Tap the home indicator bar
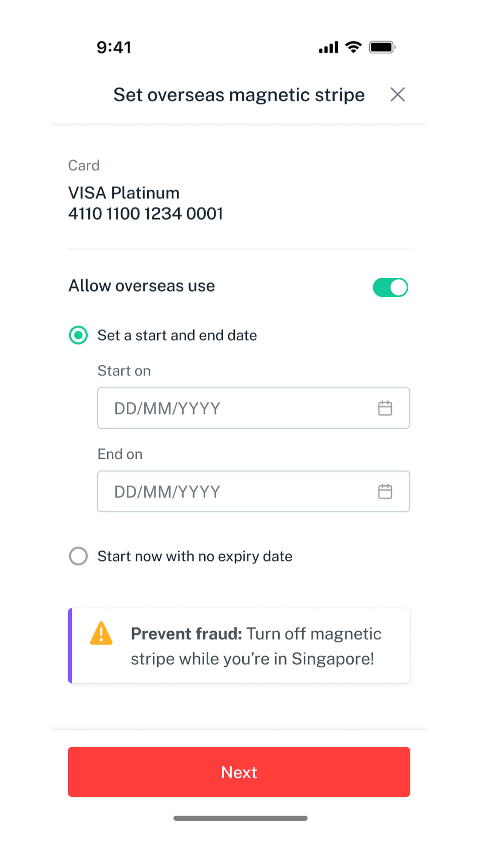Image resolution: width=482 pixels, height=868 pixels. (240, 818)
